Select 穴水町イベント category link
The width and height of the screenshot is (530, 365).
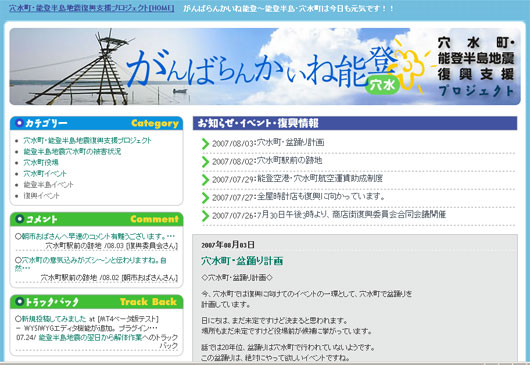click(x=45, y=174)
